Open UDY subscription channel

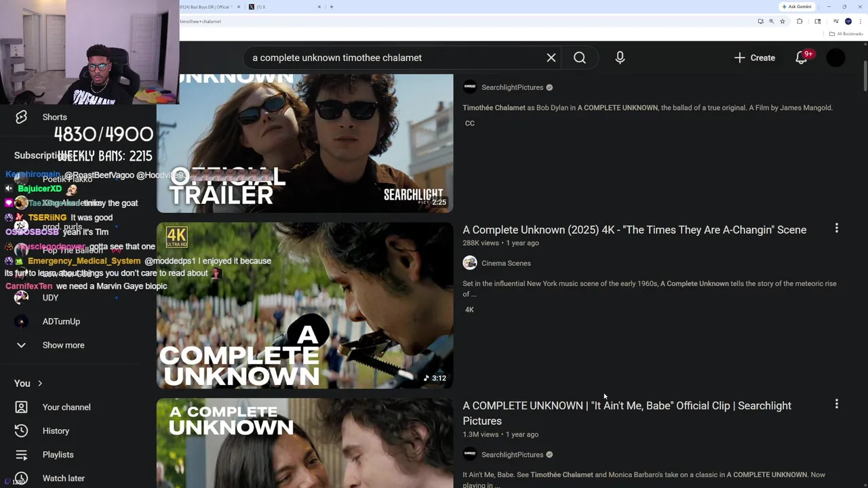click(50, 298)
